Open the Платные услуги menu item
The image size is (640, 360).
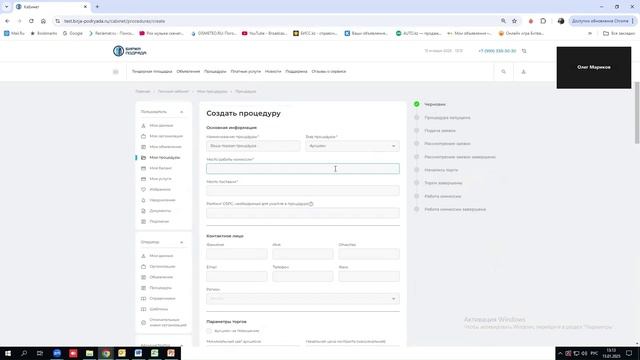click(x=246, y=72)
